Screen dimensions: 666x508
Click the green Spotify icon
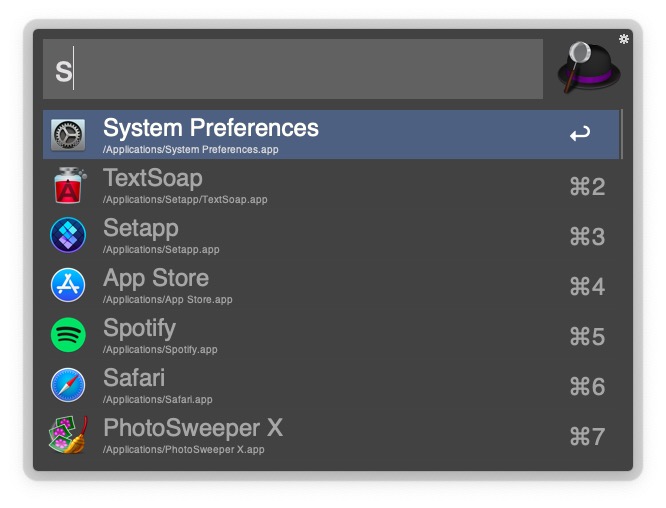point(68,335)
